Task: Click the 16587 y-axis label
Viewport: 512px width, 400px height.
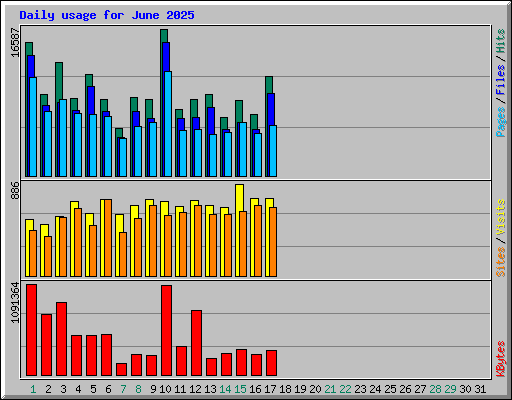Action: coord(15,42)
